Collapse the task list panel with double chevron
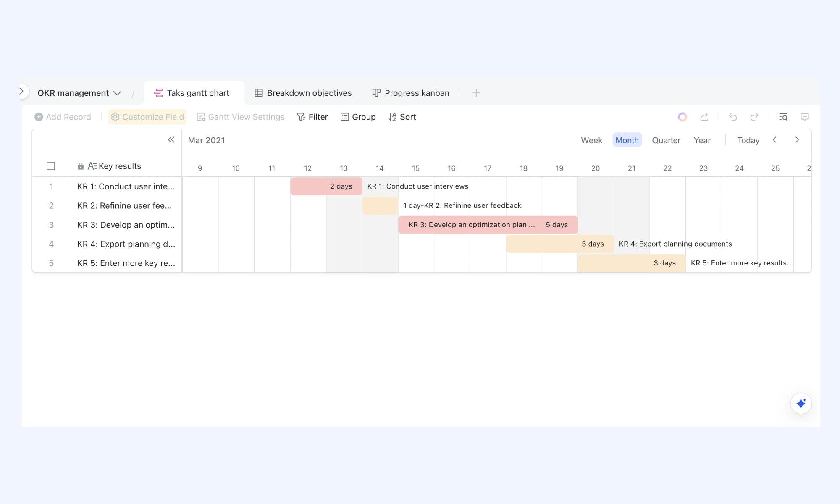840x504 pixels. point(171,140)
